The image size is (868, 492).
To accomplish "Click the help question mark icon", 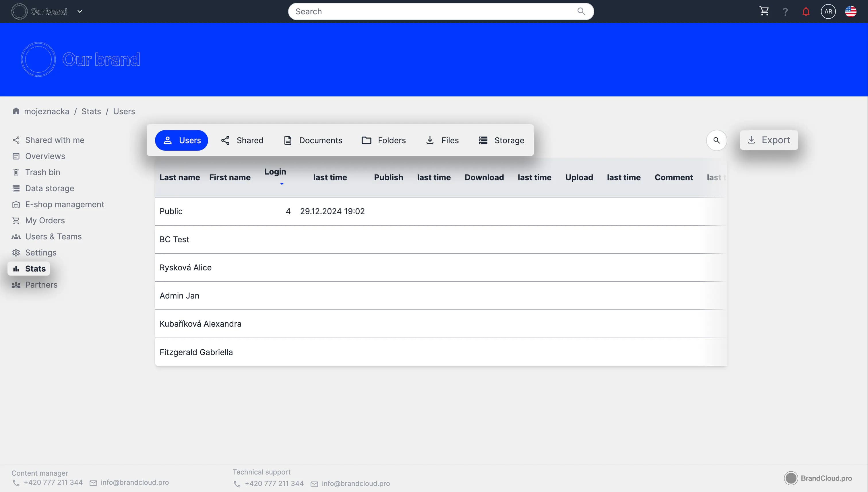I will tap(785, 12).
